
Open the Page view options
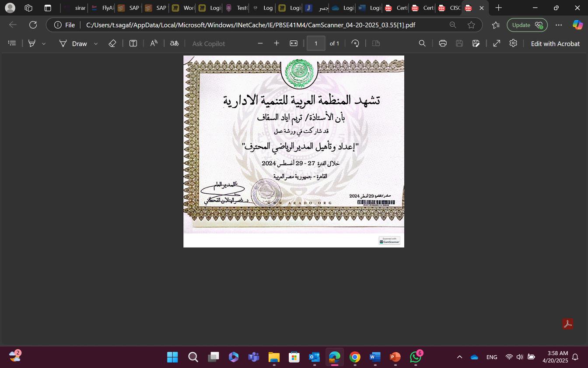376,43
